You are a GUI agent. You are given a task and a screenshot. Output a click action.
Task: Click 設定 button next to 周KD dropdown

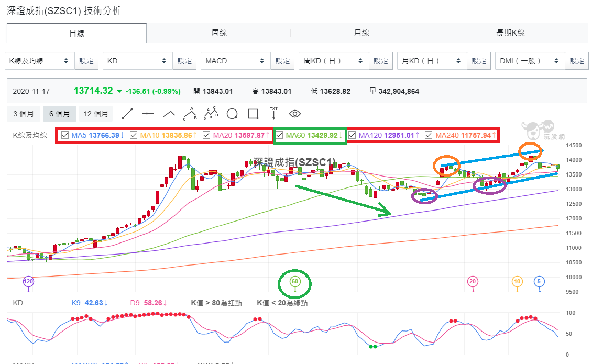tap(381, 61)
